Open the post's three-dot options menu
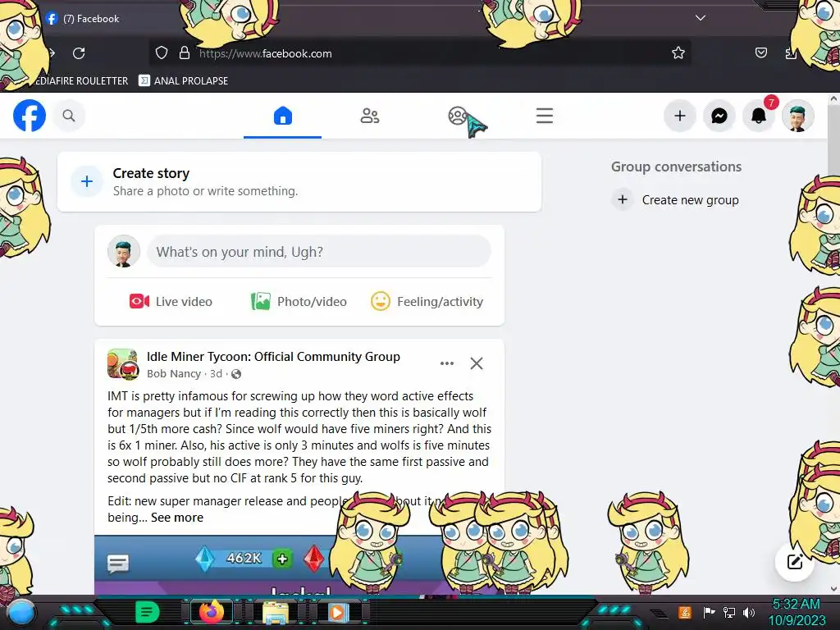The width and height of the screenshot is (840, 630). tap(447, 363)
